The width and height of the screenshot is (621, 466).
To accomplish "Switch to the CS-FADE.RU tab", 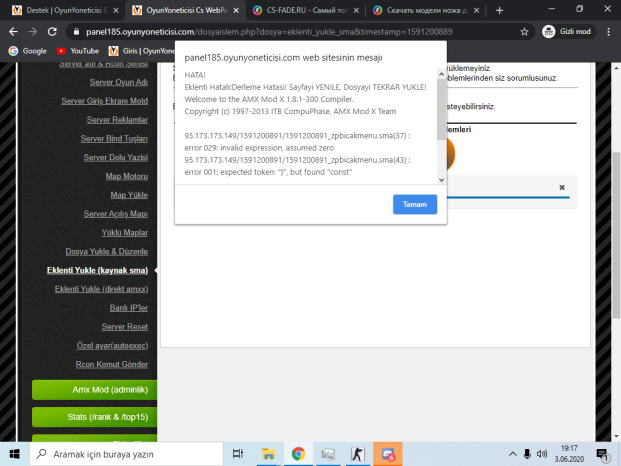I will 306,10.
